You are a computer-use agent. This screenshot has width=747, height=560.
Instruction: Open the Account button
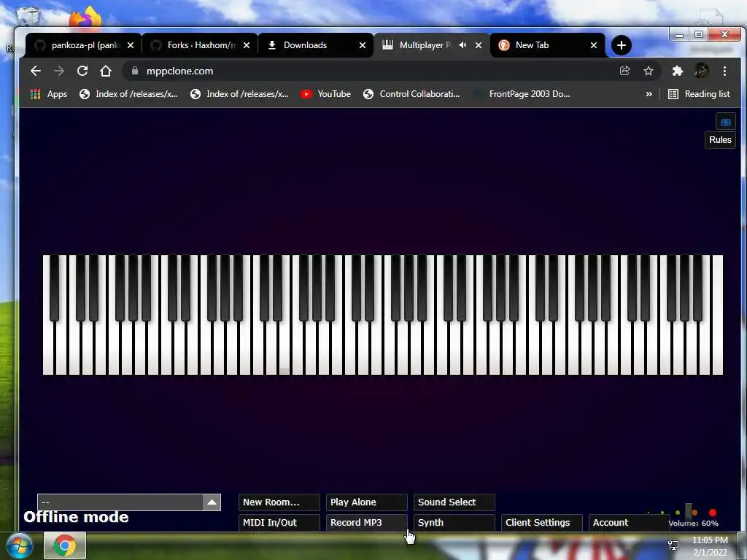(629, 522)
